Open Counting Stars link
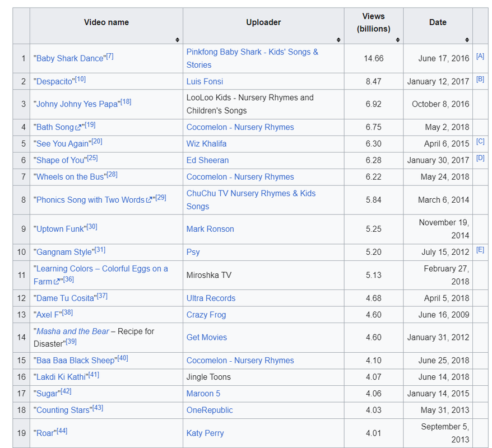Viewport: 492px width, 448px height. [63, 410]
